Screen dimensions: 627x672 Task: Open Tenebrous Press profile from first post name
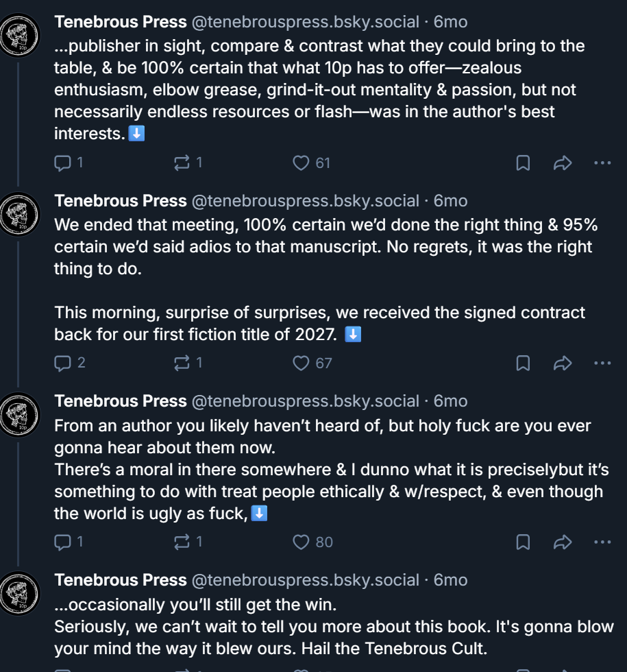(x=121, y=22)
